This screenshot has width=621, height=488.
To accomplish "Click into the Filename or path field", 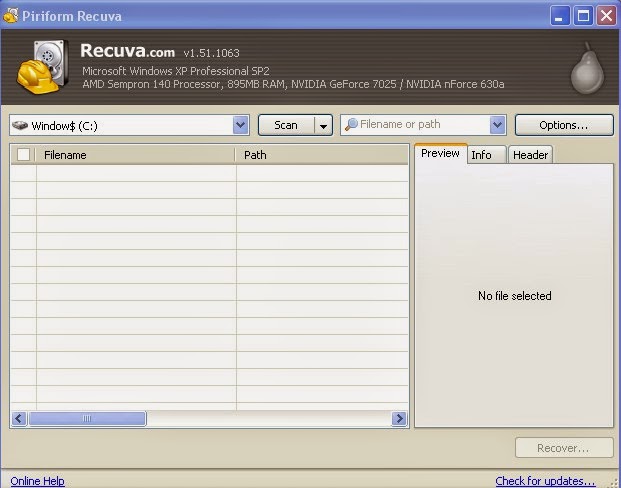I will pyautogui.click(x=423, y=125).
